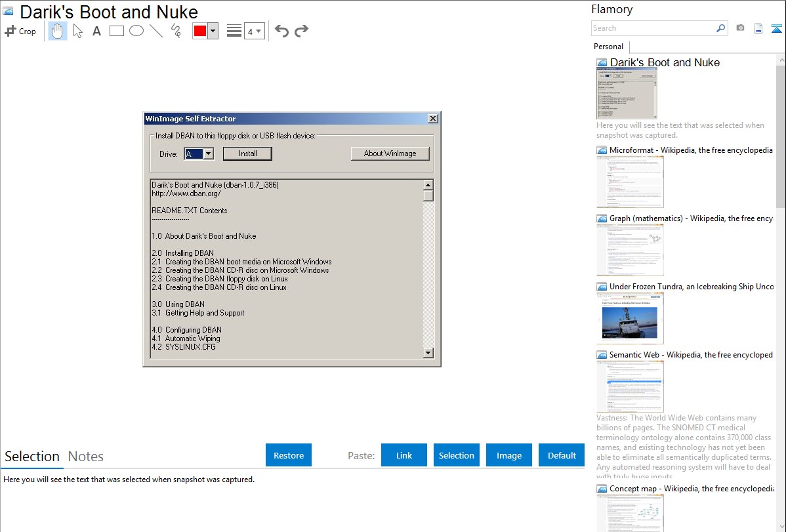
Task: Click the Selection paste button
Action: [x=456, y=455]
